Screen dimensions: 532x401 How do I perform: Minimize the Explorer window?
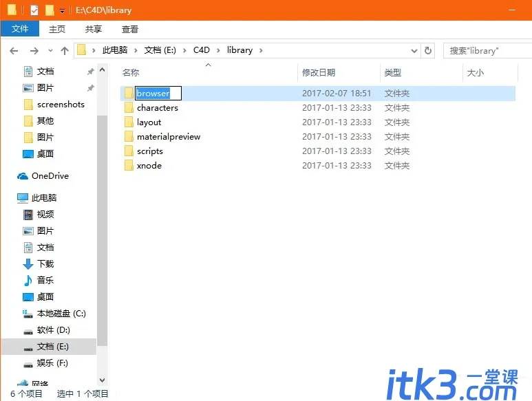tap(512, 10)
